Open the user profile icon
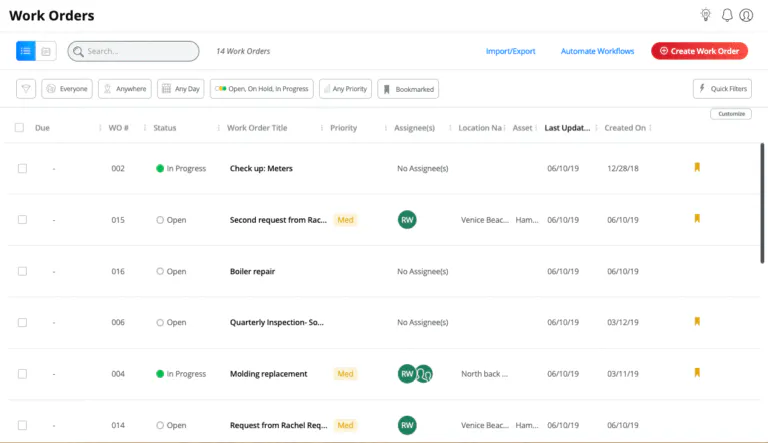768x443 pixels. click(746, 15)
